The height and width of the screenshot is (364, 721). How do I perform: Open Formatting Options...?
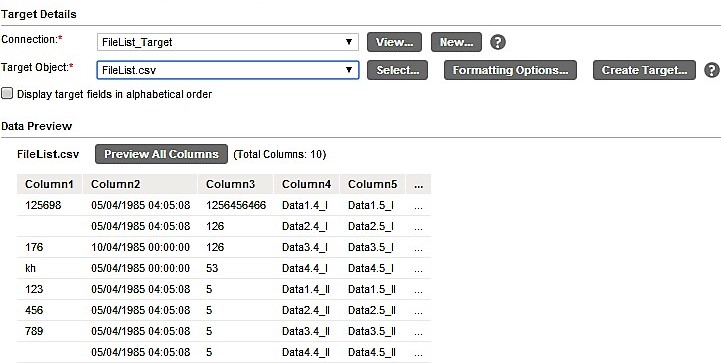(x=510, y=70)
